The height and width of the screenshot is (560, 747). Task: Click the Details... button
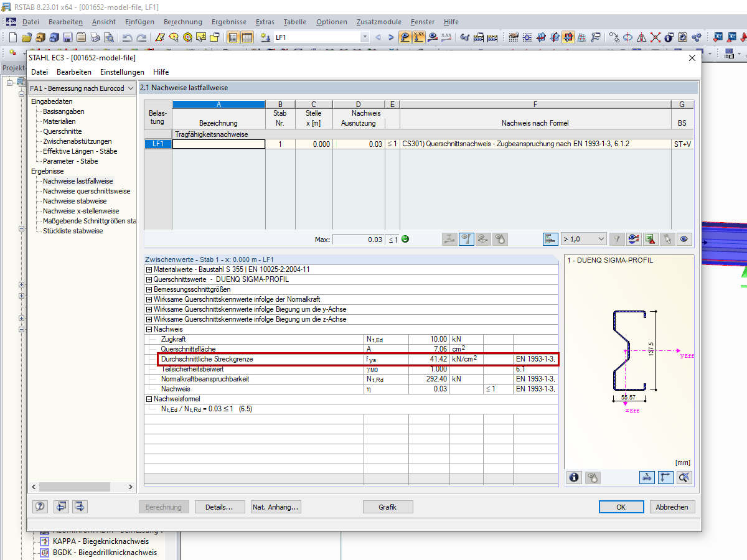click(x=219, y=507)
